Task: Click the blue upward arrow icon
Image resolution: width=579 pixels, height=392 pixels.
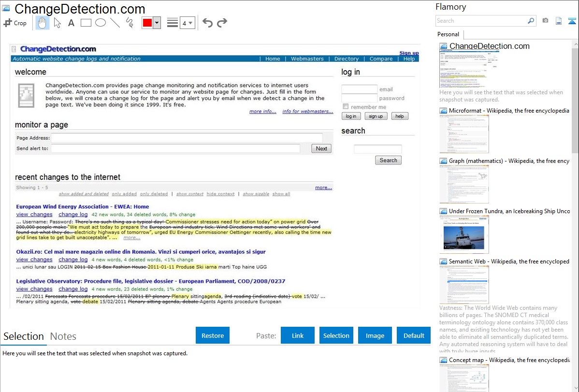Action: (x=572, y=21)
